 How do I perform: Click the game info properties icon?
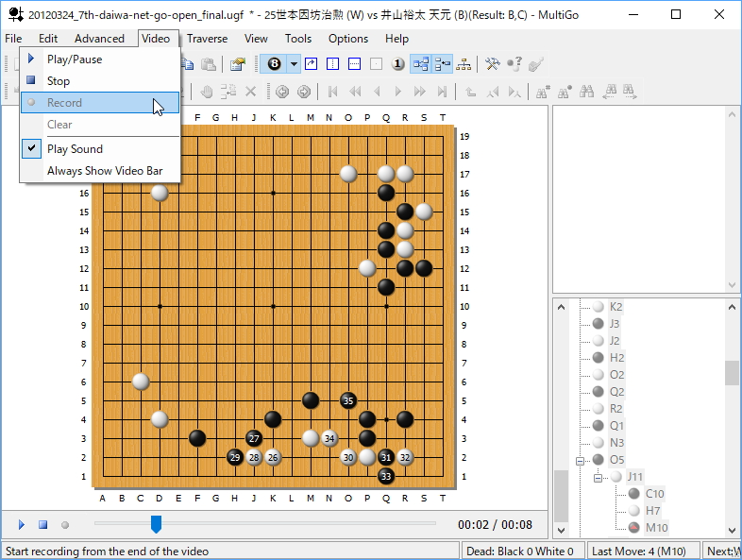click(x=238, y=64)
